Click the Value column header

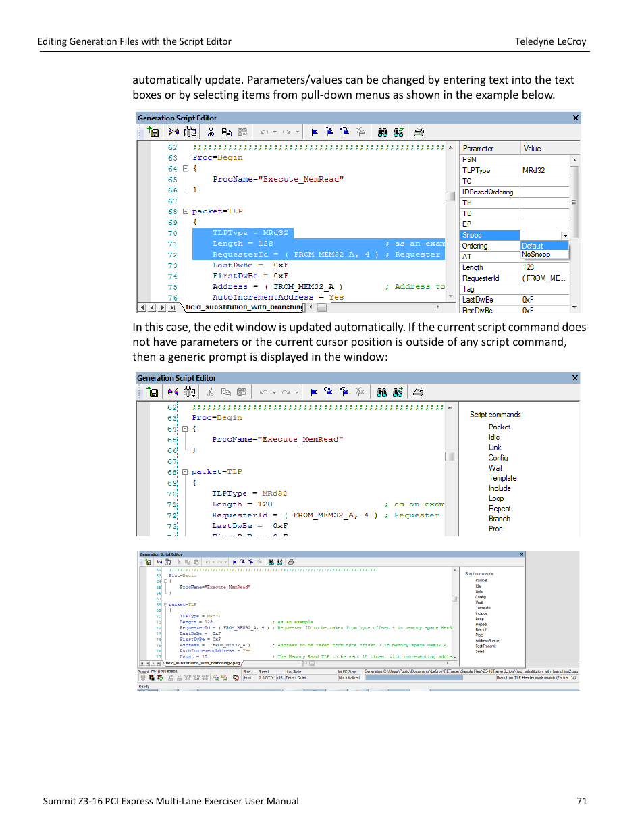[550, 149]
